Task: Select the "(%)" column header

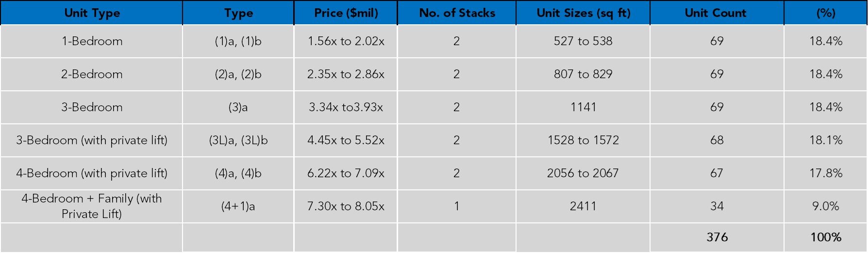Action: tap(825, 13)
